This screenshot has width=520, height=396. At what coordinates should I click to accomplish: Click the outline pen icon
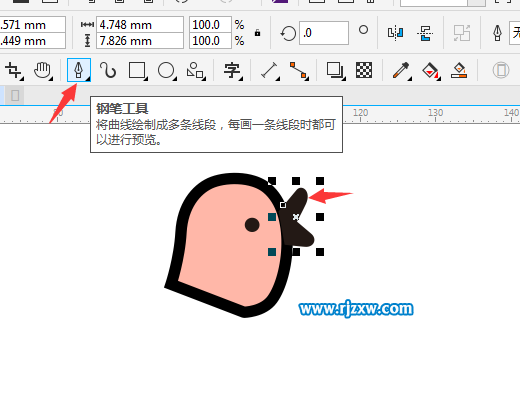click(498, 33)
